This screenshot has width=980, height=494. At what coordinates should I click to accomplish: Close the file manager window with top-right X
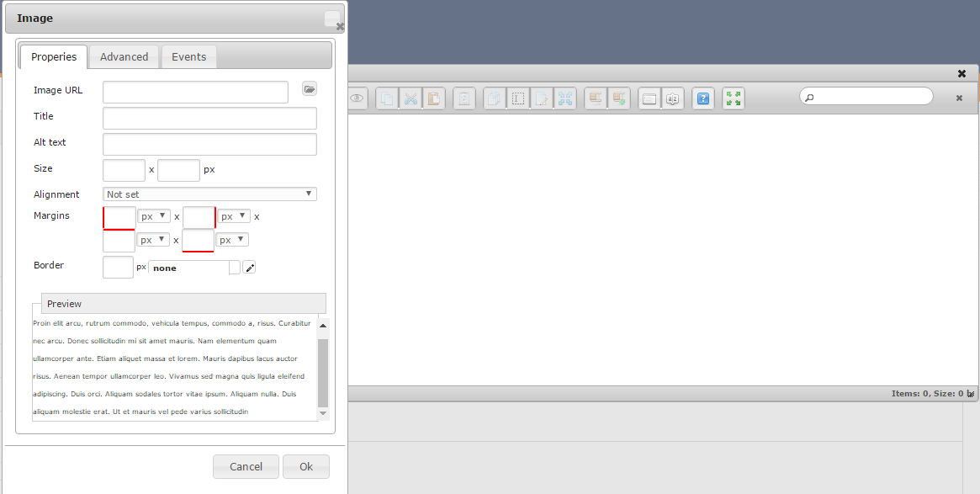pos(961,74)
